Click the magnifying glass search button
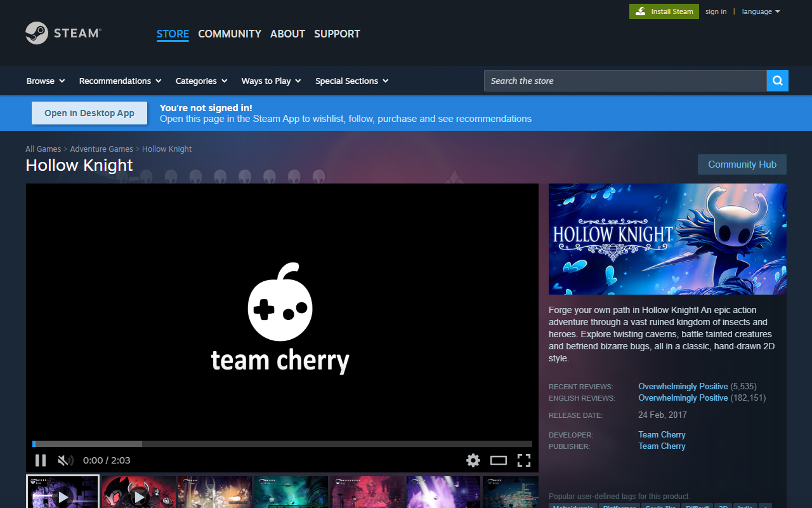812x508 pixels. (x=778, y=81)
